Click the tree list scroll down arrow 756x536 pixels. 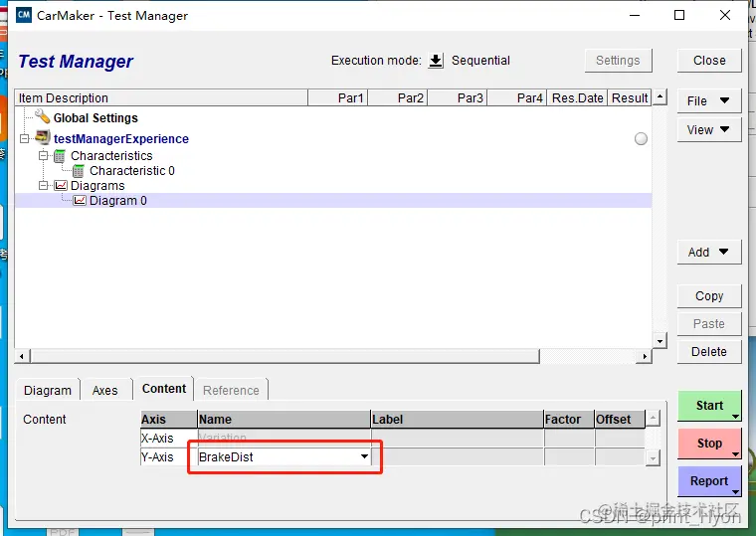(x=660, y=341)
